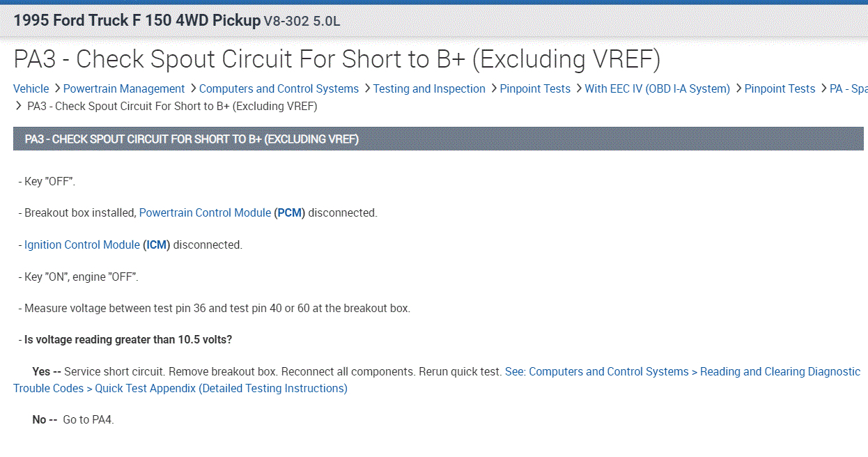The image size is (868, 457).
Task: Click Pinpoint Tests breadcrumb after With EEC IV
Action: [780, 88]
